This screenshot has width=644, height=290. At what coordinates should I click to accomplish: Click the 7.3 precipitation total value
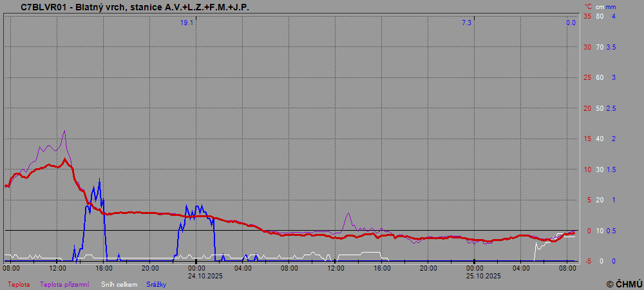click(x=466, y=23)
